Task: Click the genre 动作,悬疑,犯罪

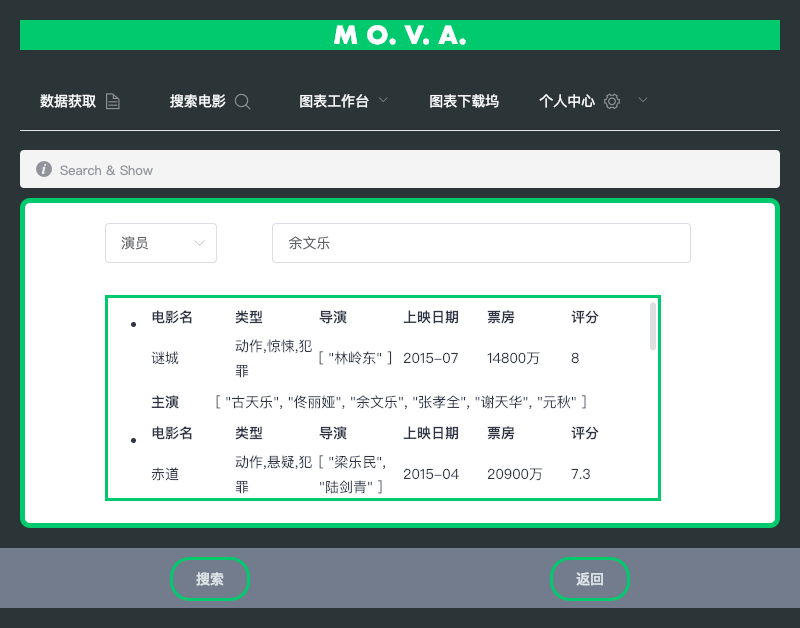Action: click(x=273, y=474)
